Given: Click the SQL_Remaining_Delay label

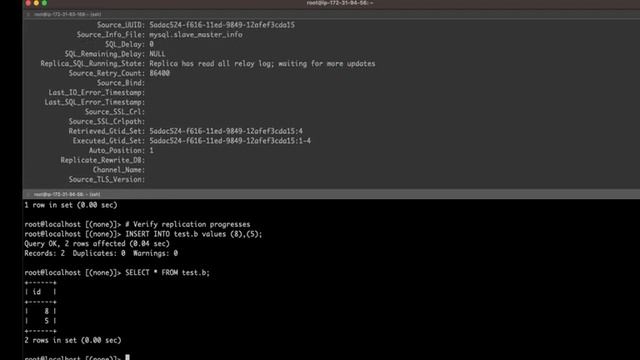Looking at the screenshot, I should [104, 54].
